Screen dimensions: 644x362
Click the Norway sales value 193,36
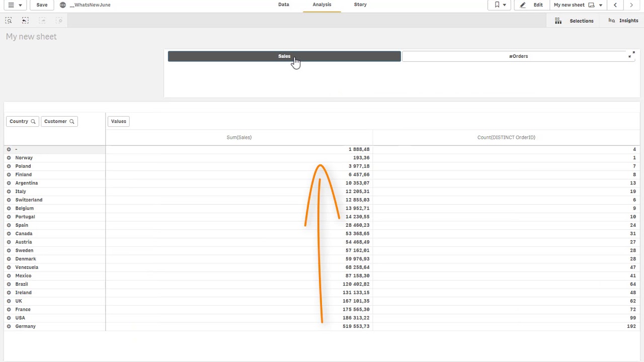tap(361, 158)
